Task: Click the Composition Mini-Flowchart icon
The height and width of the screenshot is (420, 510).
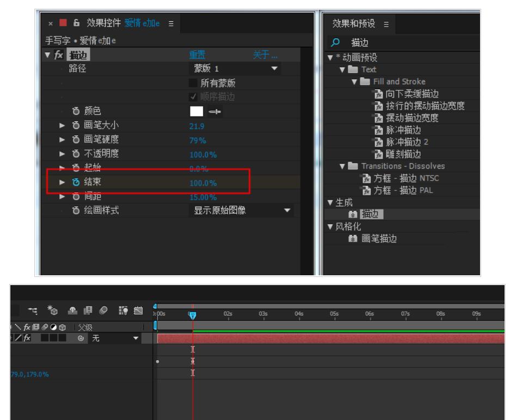Action: tap(33, 311)
